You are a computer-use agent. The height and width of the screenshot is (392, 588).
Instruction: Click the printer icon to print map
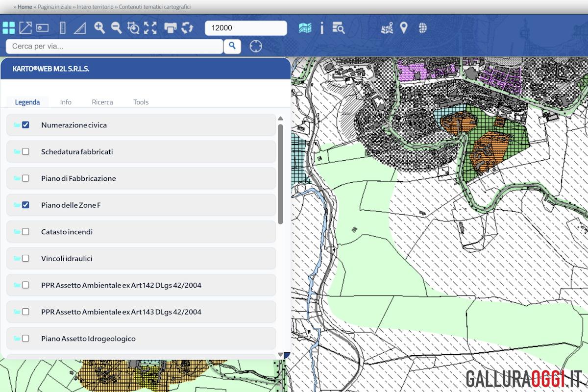[170, 28]
